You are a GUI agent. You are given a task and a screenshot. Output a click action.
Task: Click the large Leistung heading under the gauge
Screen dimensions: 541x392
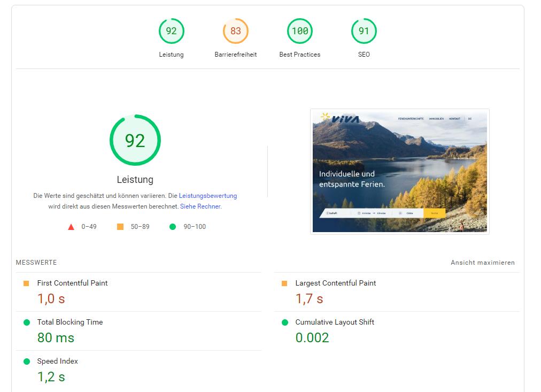point(135,180)
